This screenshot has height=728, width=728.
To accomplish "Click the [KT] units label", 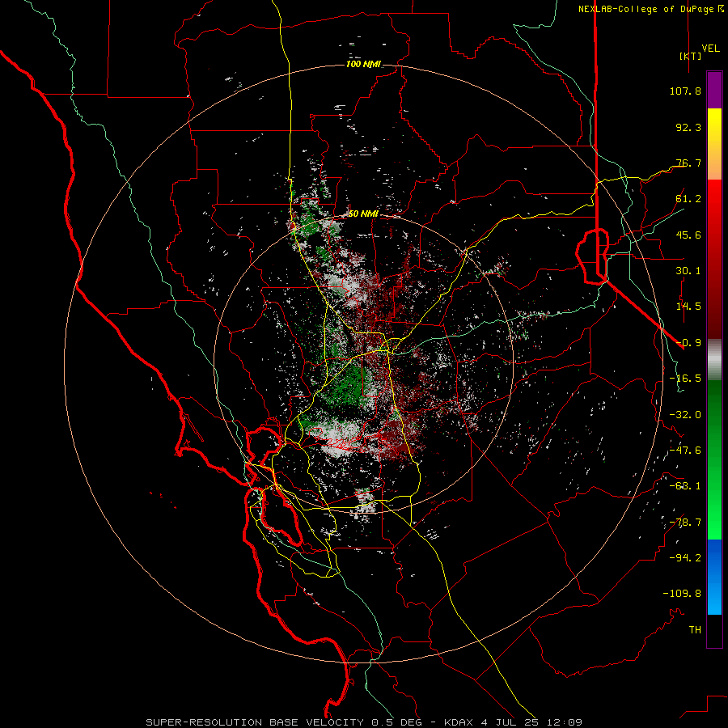I will click(x=691, y=56).
